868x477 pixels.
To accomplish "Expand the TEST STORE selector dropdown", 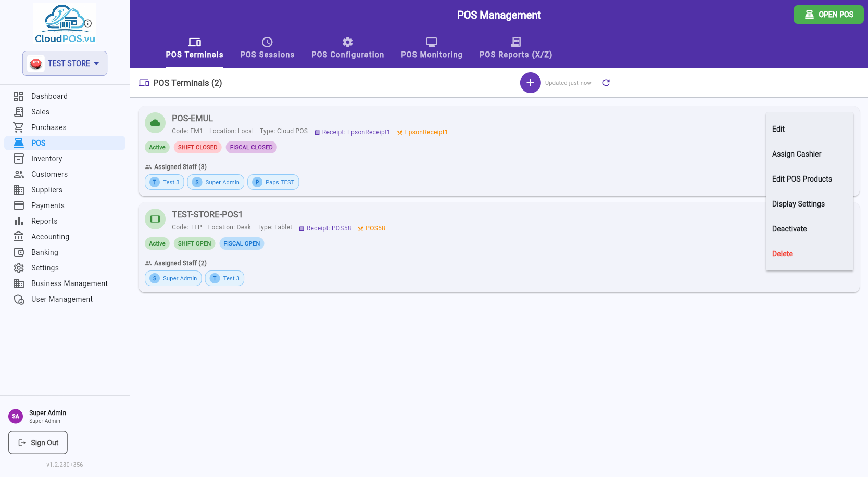I will click(65, 63).
